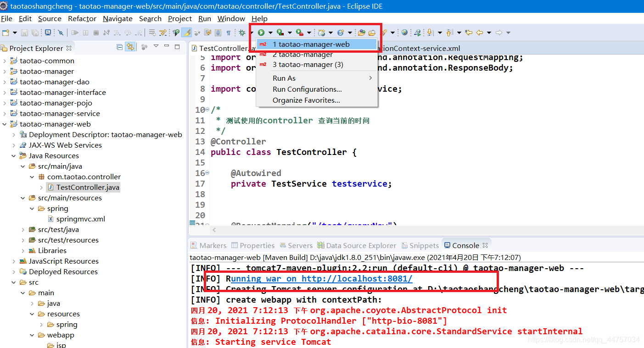Click the Open Task folder icon
Viewport: 644px width, 348px height.
tap(372, 33)
